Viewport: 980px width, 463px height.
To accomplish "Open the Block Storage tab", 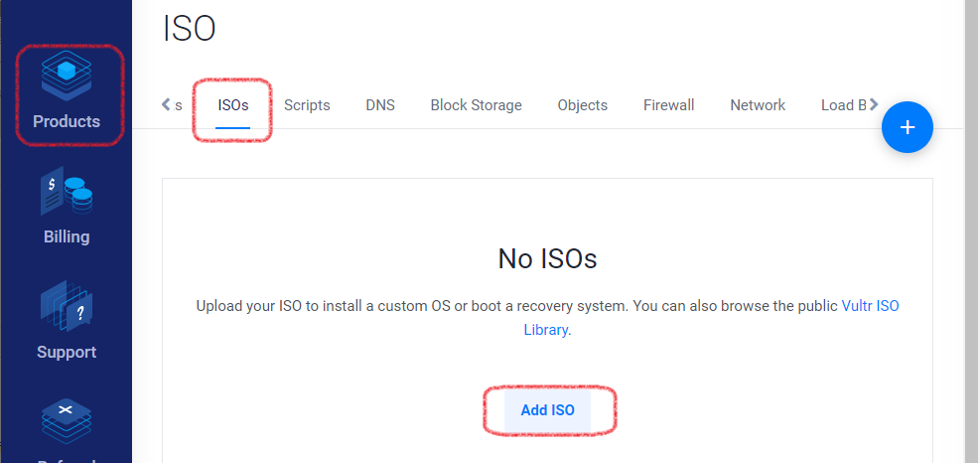I will click(x=477, y=105).
